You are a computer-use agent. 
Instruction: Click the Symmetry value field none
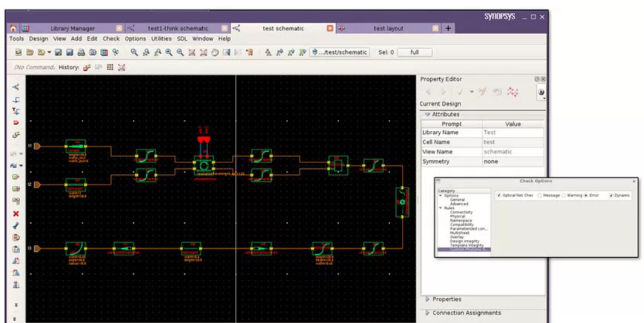click(x=513, y=161)
